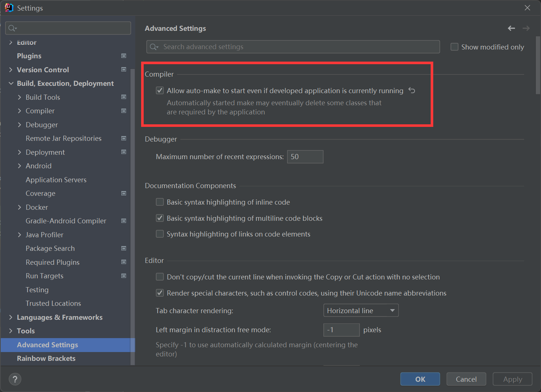Click the back arrow in Advanced Settings header
The height and width of the screenshot is (392, 541).
click(511, 28)
